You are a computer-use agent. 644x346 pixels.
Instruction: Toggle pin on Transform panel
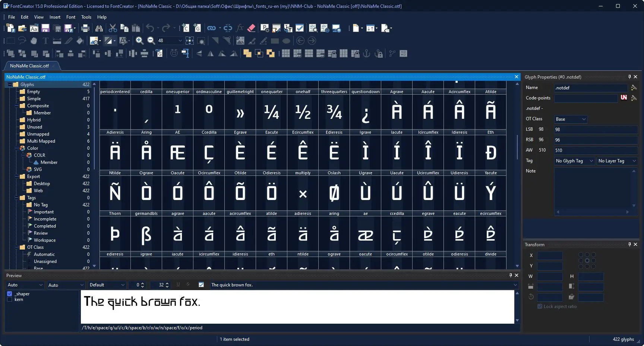point(629,244)
